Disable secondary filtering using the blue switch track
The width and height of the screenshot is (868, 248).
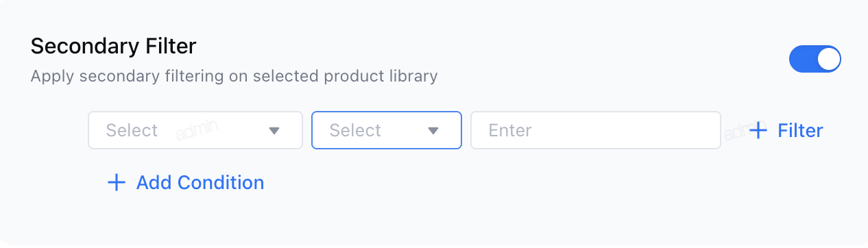point(815,59)
